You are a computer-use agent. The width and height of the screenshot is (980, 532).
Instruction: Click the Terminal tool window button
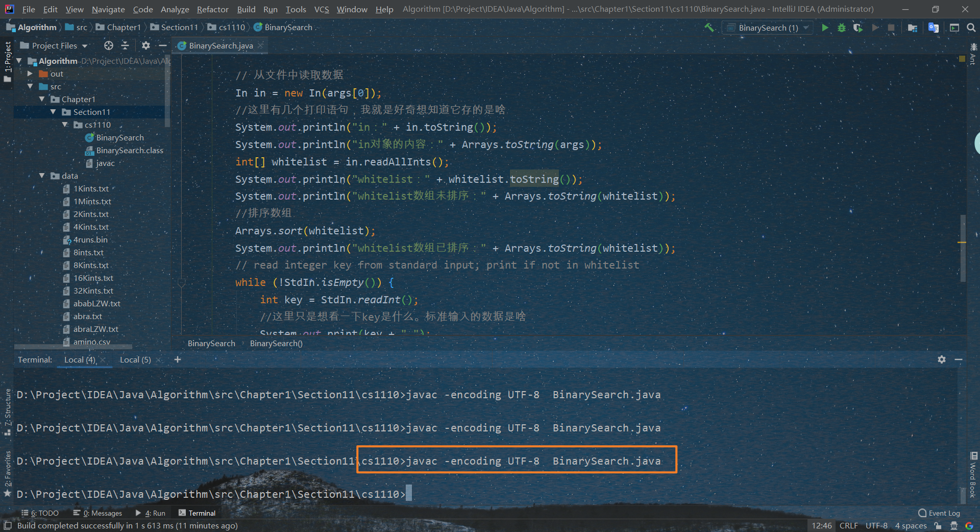(197, 513)
